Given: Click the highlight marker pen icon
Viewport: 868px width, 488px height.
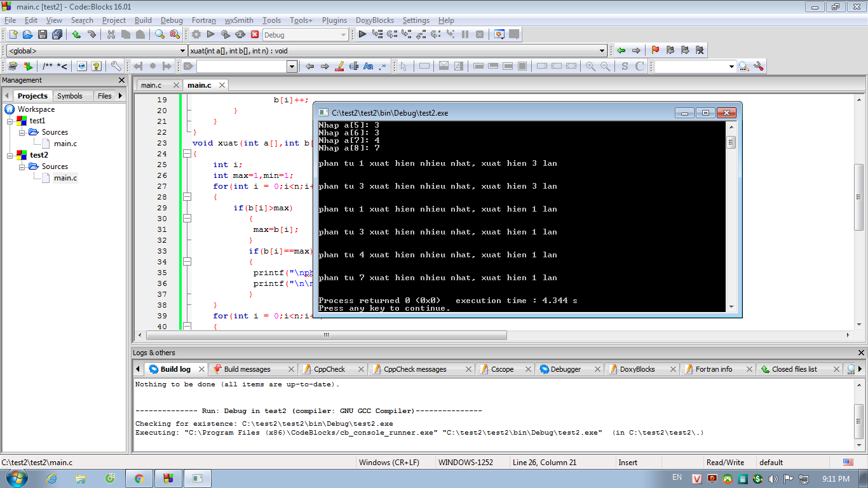Looking at the screenshot, I should pyautogui.click(x=339, y=66).
